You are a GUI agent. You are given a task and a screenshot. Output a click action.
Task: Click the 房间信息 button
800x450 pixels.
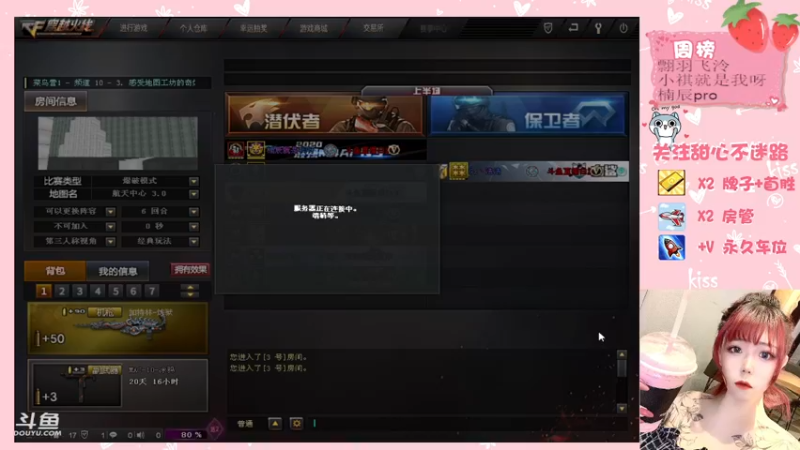56,102
